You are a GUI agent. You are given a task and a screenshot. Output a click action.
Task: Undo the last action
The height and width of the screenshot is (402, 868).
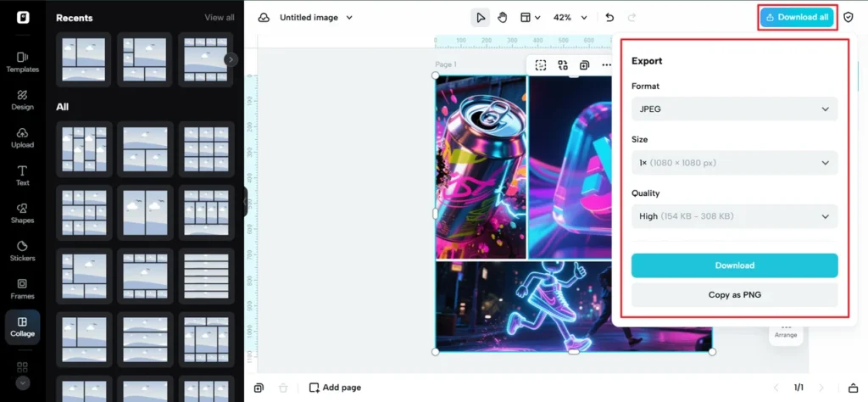609,18
